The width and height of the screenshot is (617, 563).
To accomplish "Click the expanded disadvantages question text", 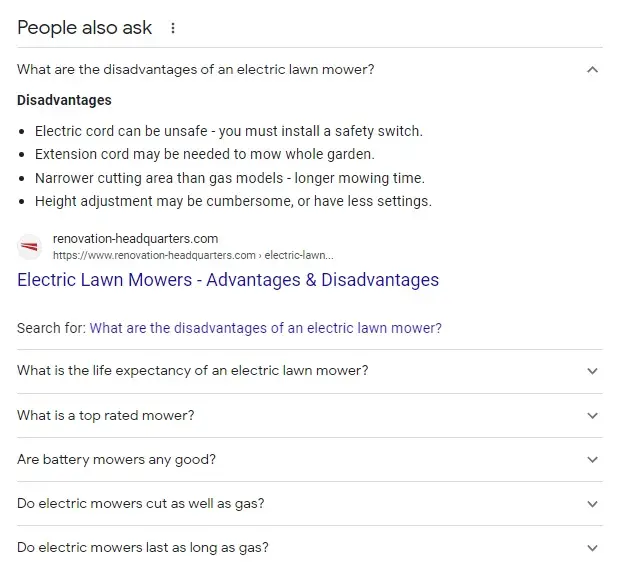I will pyautogui.click(x=196, y=70).
